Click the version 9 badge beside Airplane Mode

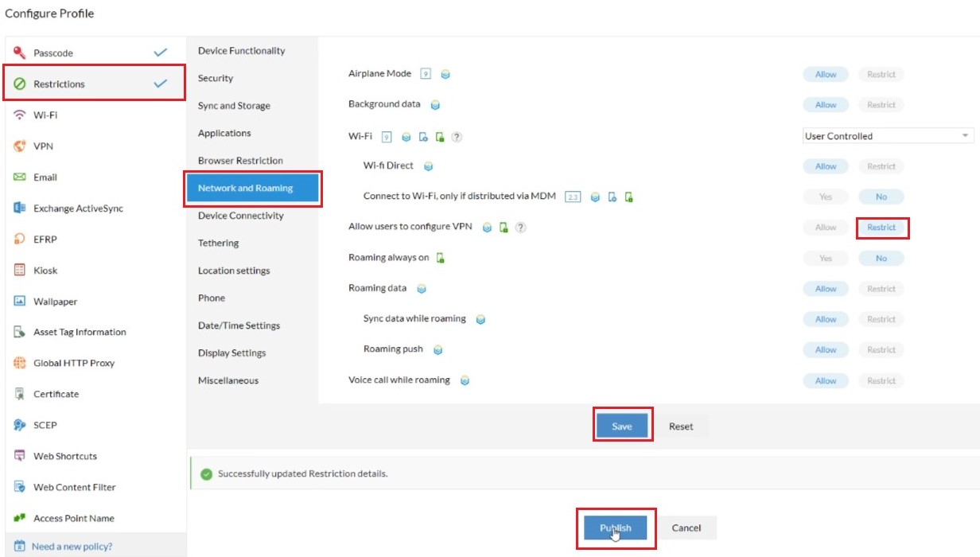[426, 74]
